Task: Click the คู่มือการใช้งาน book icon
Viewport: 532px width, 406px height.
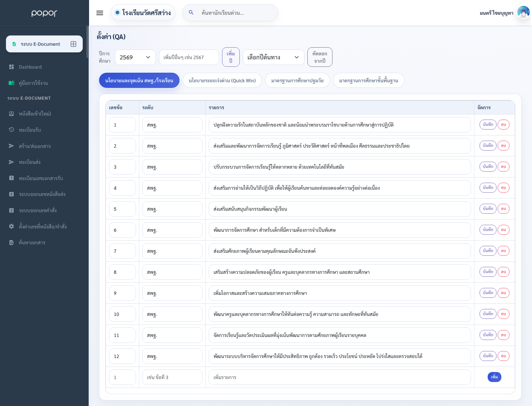Action: pyautogui.click(x=11, y=83)
